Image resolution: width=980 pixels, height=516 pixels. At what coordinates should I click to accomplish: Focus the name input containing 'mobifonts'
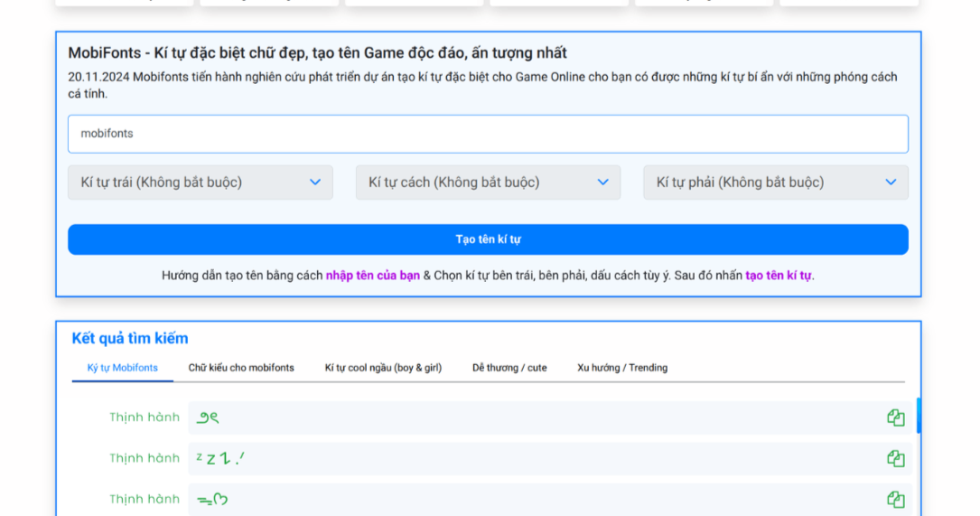pyautogui.click(x=488, y=134)
